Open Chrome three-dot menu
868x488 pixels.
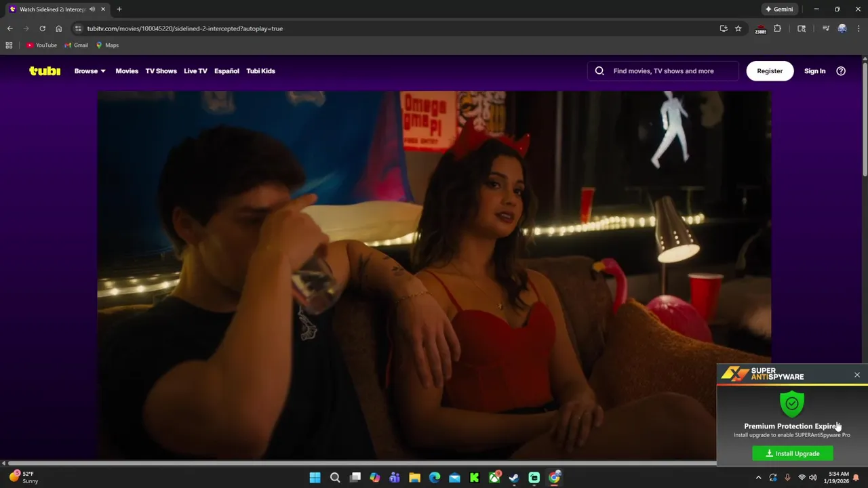[859, 28]
